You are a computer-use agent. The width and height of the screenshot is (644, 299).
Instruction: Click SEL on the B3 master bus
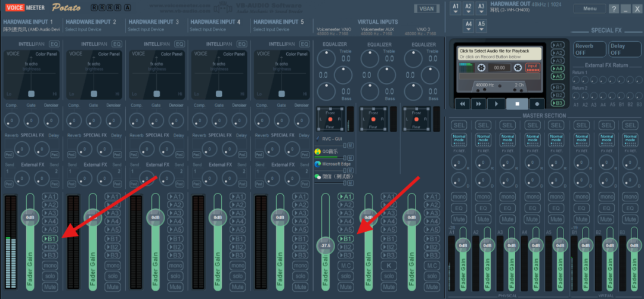pos(630,125)
